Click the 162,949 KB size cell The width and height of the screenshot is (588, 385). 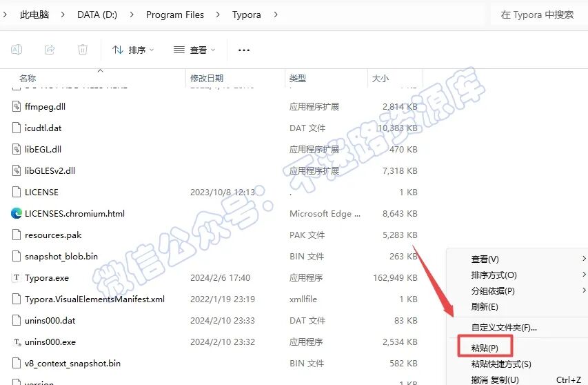coord(395,277)
